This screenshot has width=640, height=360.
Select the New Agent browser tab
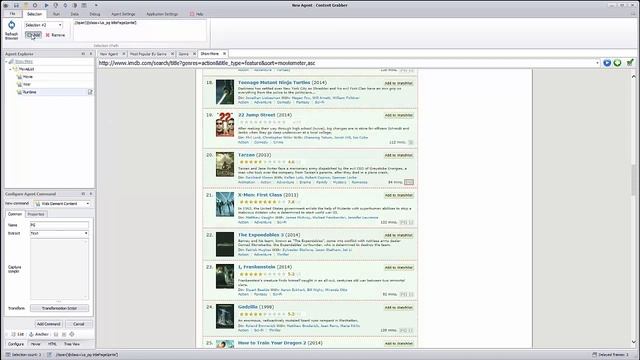tap(109, 54)
